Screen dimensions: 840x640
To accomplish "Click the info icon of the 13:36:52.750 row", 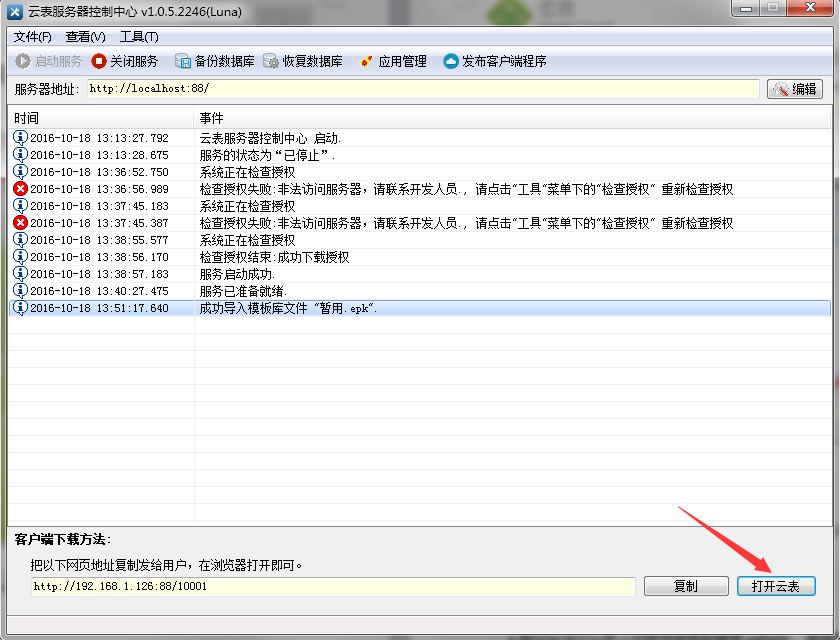I will tap(20, 172).
